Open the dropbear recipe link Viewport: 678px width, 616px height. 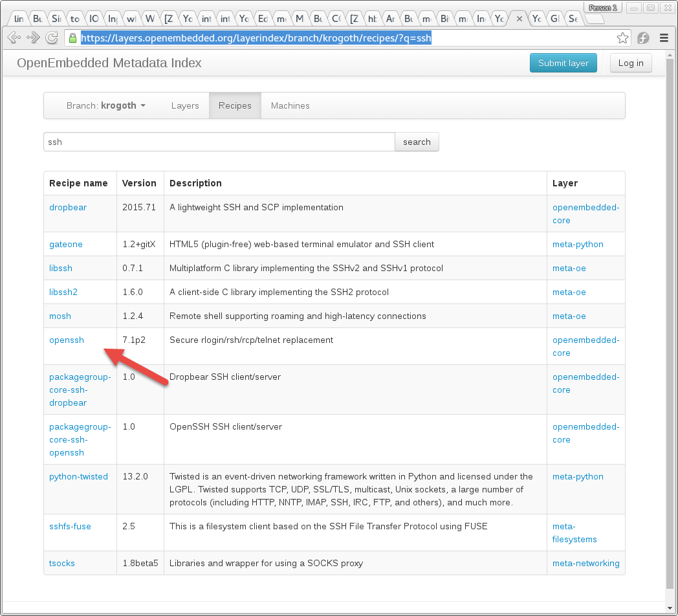(x=68, y=207)
